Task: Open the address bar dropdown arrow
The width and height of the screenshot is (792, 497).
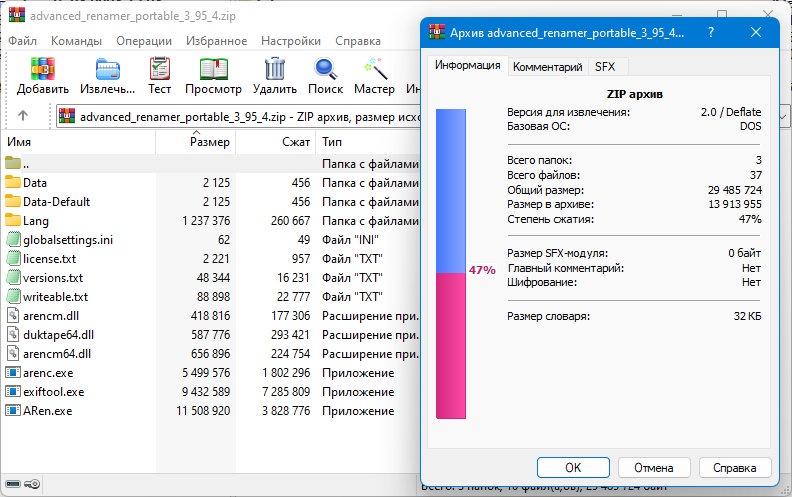Action: [784, 117]
